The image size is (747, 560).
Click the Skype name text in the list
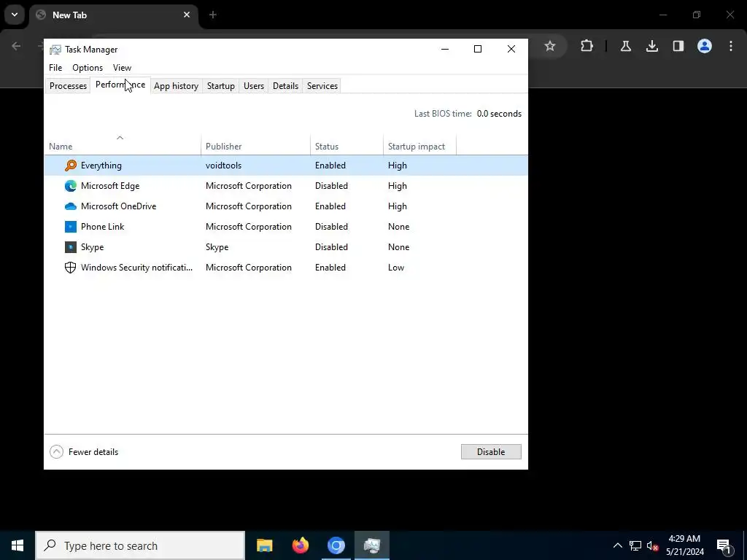92,247
